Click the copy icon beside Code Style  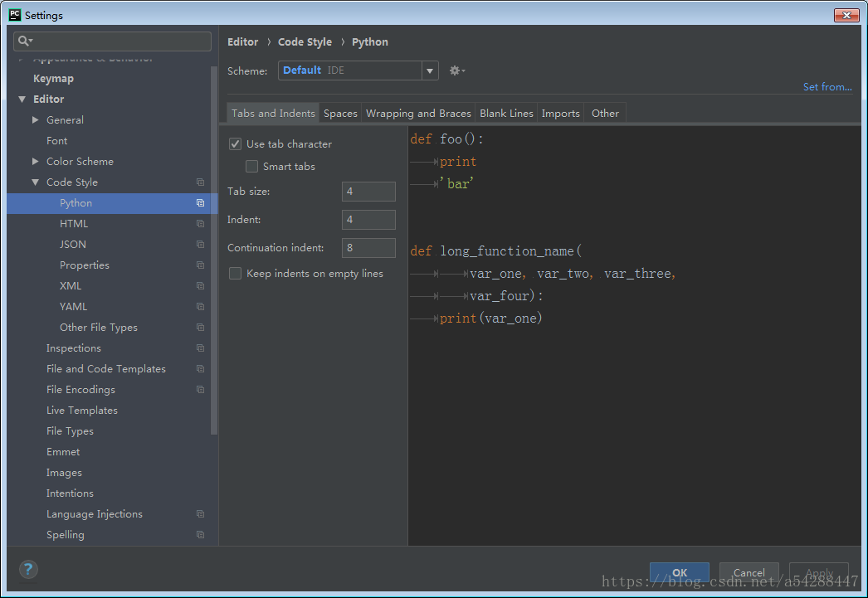(x=200, y=182)
